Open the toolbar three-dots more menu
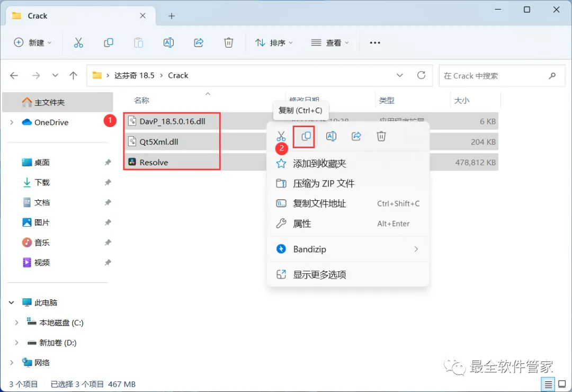Image resolution: width=572 pixels, height=392 pixels. (375, 43)
